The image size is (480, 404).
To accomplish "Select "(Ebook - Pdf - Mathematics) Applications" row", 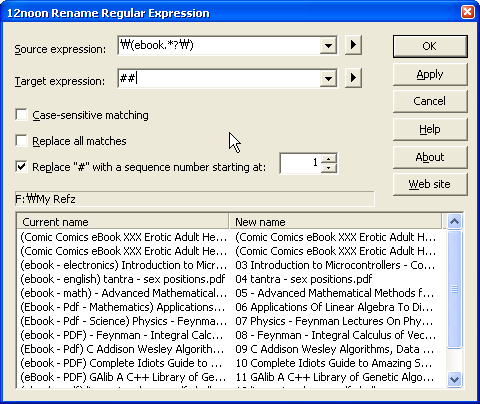I will [x=123, y=307].
